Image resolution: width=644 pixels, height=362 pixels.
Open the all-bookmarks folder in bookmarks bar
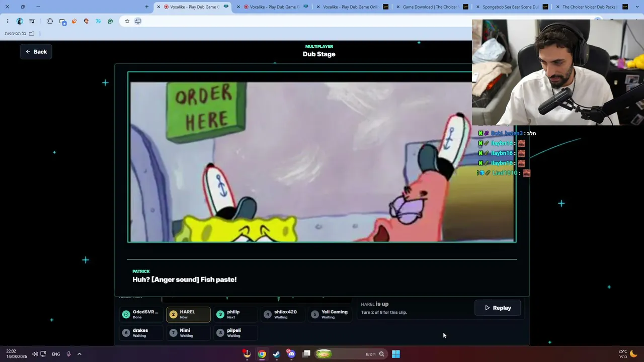[x=20, y=34]
